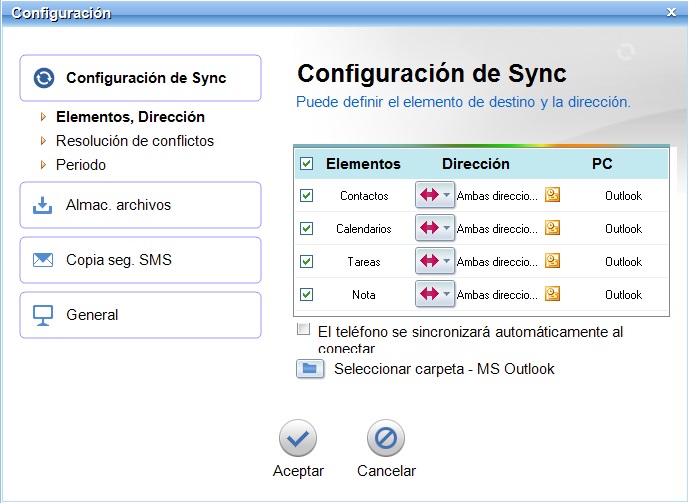Uncheck the Contactos checkbox
Screen dimensions: 689x503
(x=306, y=195)
